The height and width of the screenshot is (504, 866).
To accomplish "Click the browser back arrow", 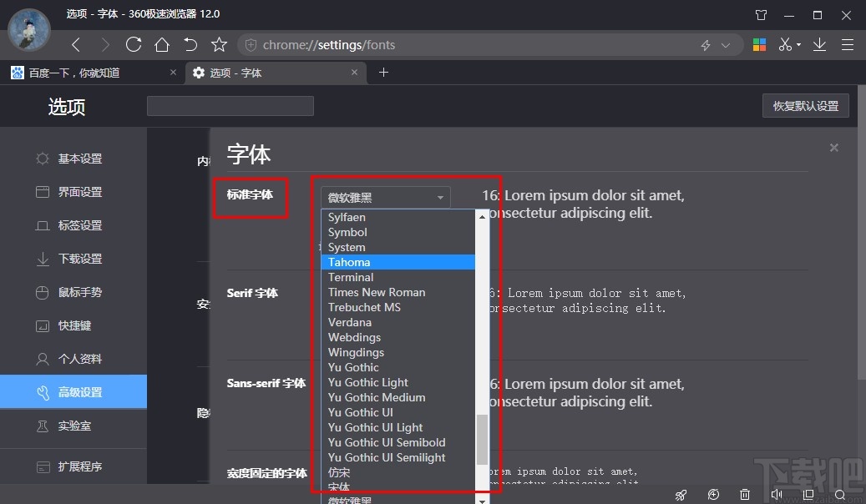I will 76,45.
